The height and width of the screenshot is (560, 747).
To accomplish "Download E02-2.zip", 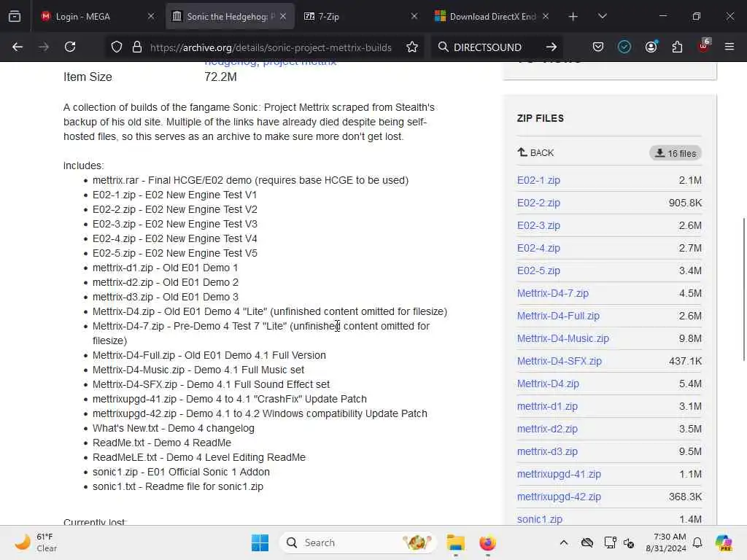I will pos(538,203).
